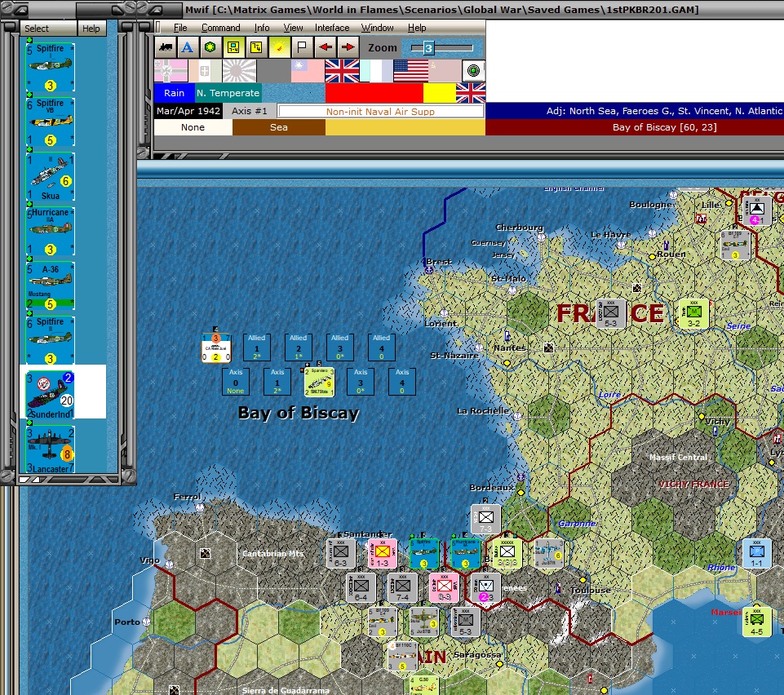Adjust the Zoom slider handle showing 3
This screenshot has height=695, width=784.
click(x=428, y=48)
